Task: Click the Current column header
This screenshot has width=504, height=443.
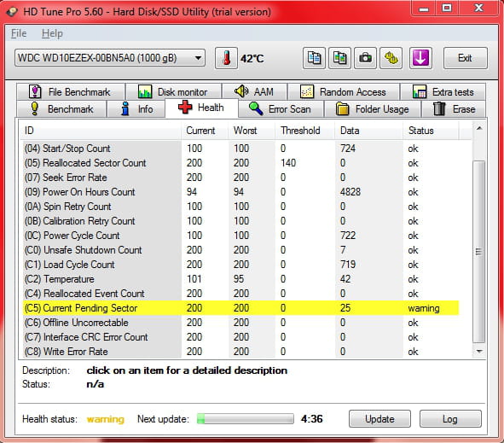Action: tap(205, 131)
